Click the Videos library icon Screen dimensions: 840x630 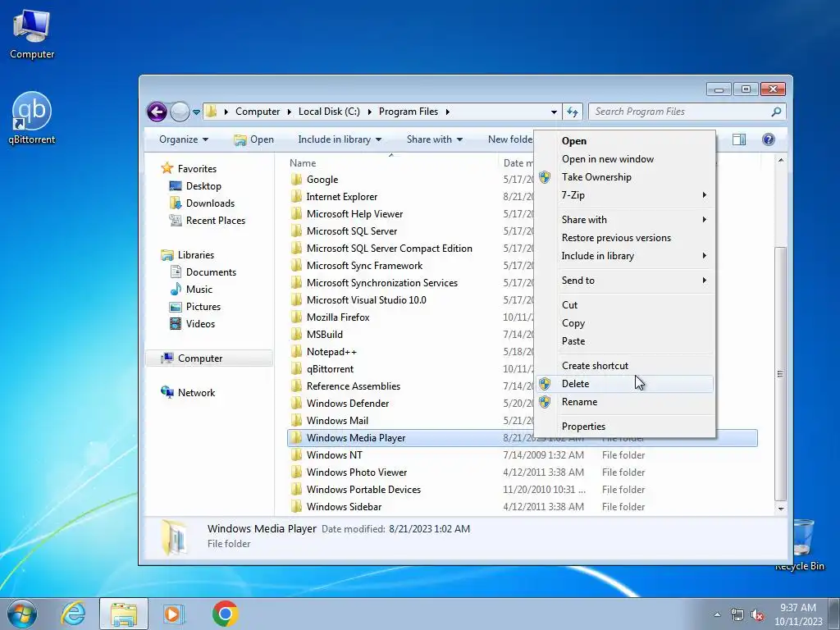click(176, 323)
